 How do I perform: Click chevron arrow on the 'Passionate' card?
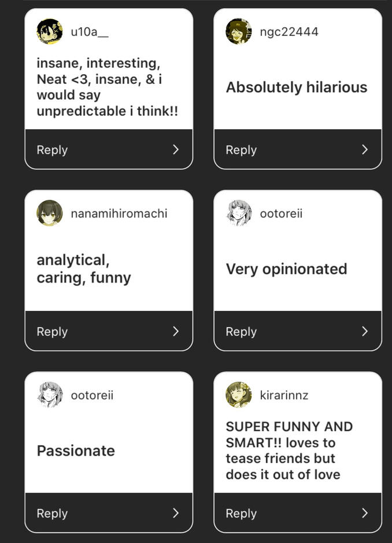click(176, 513)
